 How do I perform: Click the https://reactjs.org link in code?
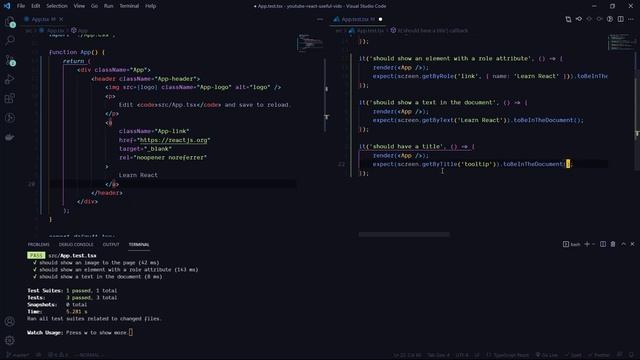point(173,140)
